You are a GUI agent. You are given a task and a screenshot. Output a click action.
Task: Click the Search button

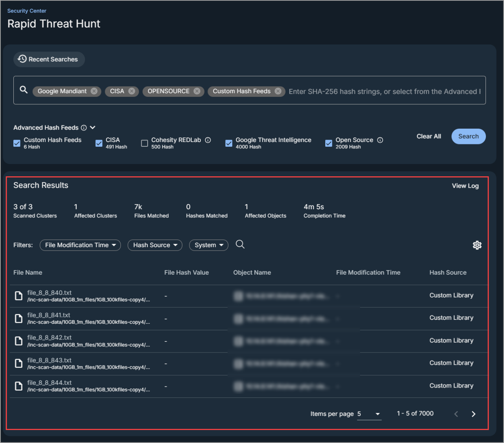click(x=468, y=136)
